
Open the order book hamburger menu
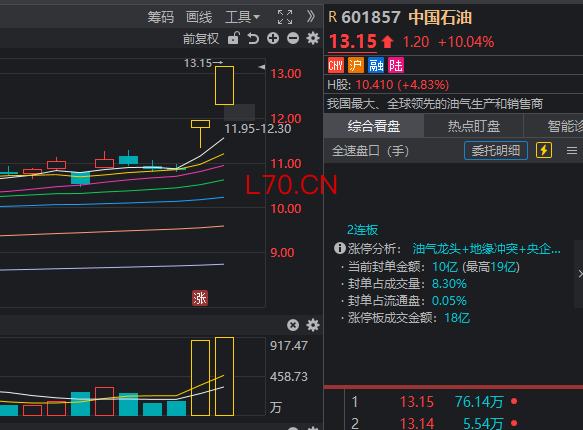pos(572,151)
